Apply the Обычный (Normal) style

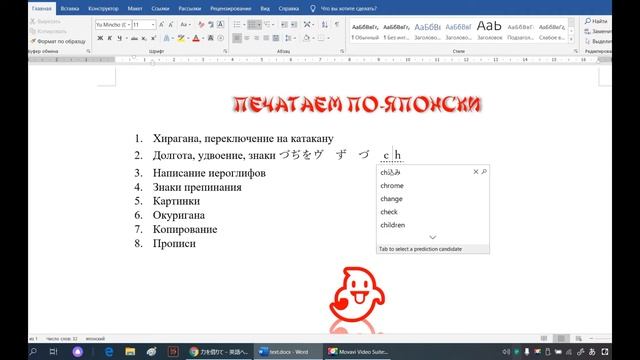365,31
